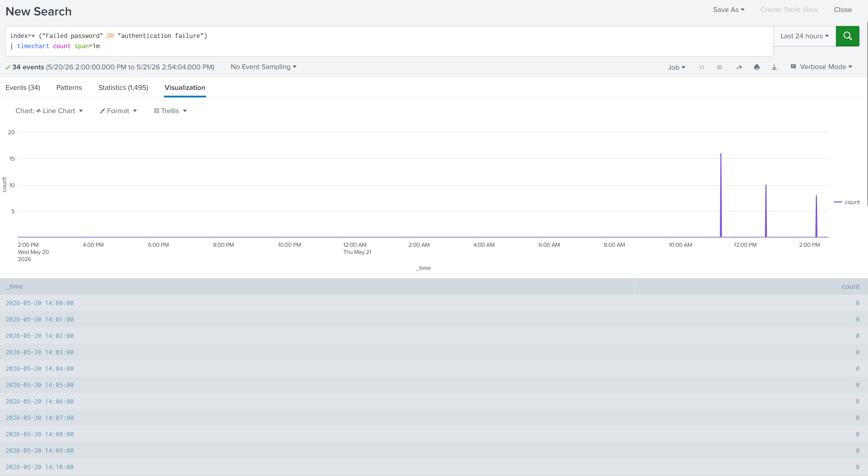Viewport: 868px width, 476px height.
Task: Click the count value for 14:00:00 row
Action: click(857, 303)
